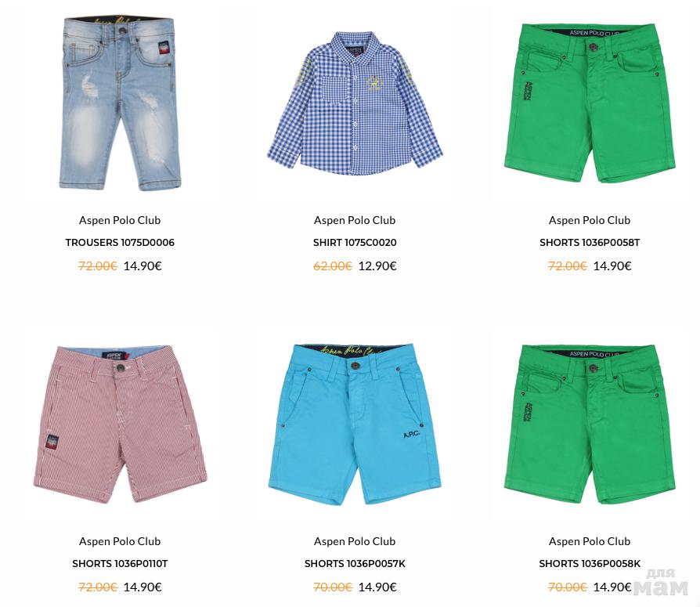Open the red striped shorts image
The image size is (700, 607).
(120, 425)
